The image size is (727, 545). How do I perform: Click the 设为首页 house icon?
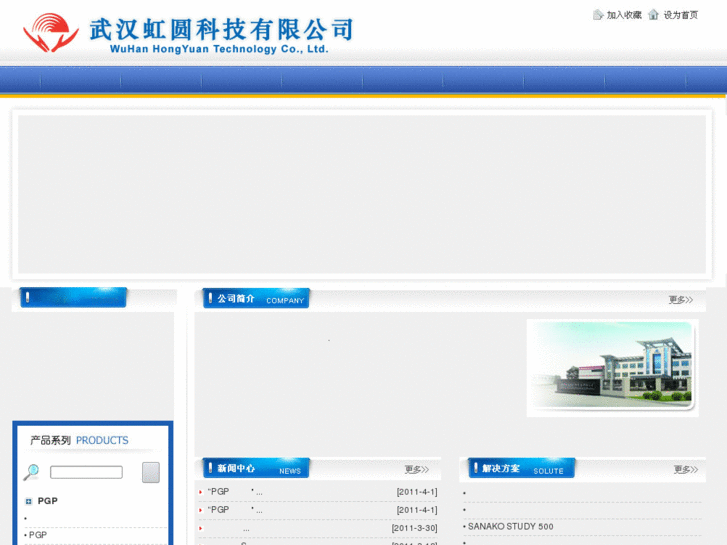point(653,15)
